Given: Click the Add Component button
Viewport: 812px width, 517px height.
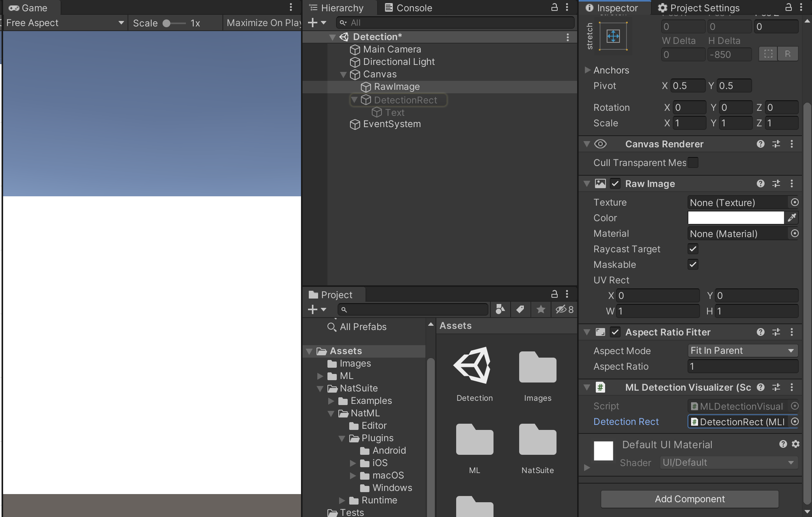Looking at the screenshot, I should (x=689, y=499).
